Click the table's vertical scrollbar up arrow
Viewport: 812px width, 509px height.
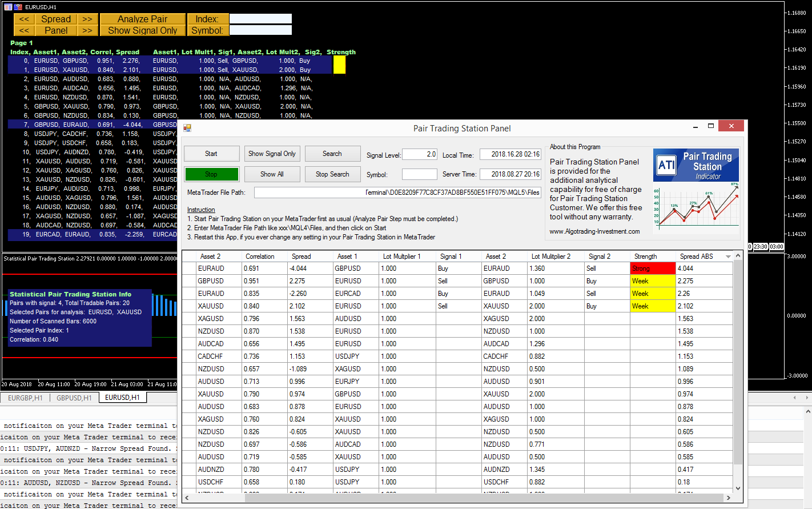[738, 255]
